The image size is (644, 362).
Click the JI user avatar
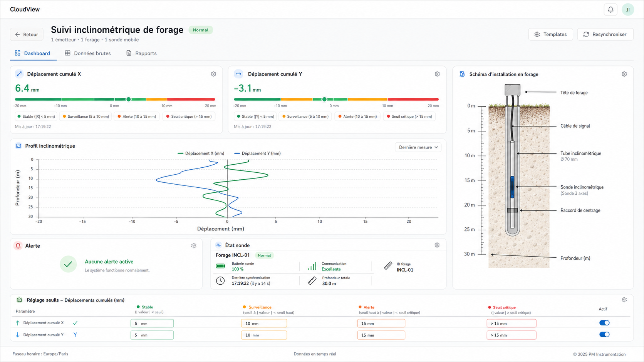(628, 10)
